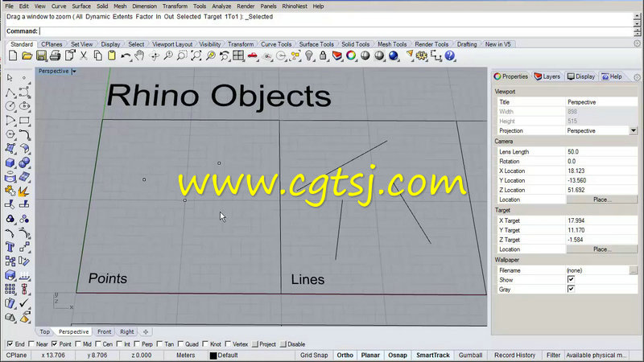Enable the Mid osnap checkbox

pyautogui.click(x=78, y=344)
